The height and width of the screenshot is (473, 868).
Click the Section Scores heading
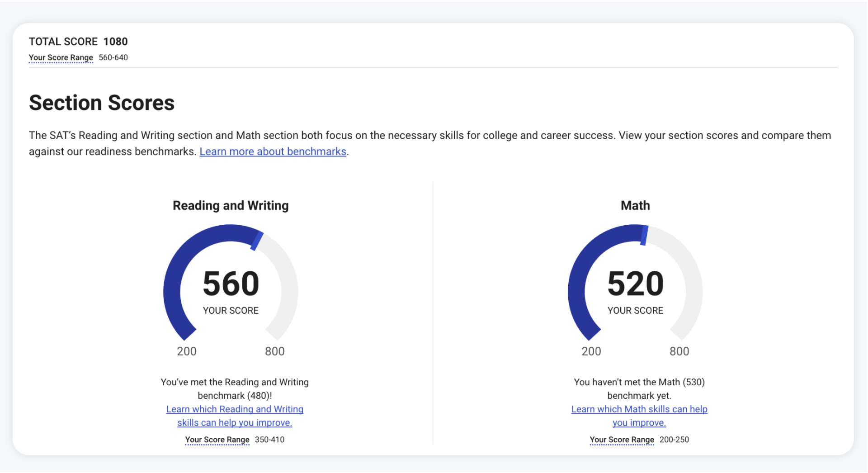pyautogui.click(x=102, y=103)
